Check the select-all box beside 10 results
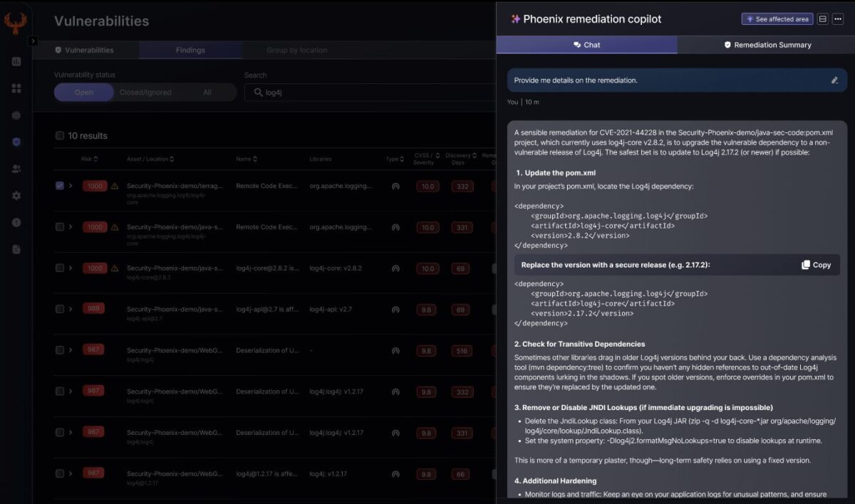 60,136
